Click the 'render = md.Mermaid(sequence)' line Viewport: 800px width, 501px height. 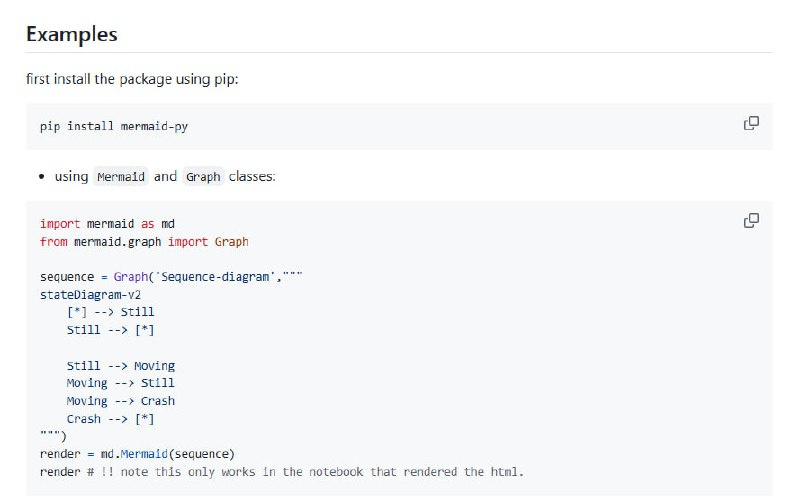(137, 454)
